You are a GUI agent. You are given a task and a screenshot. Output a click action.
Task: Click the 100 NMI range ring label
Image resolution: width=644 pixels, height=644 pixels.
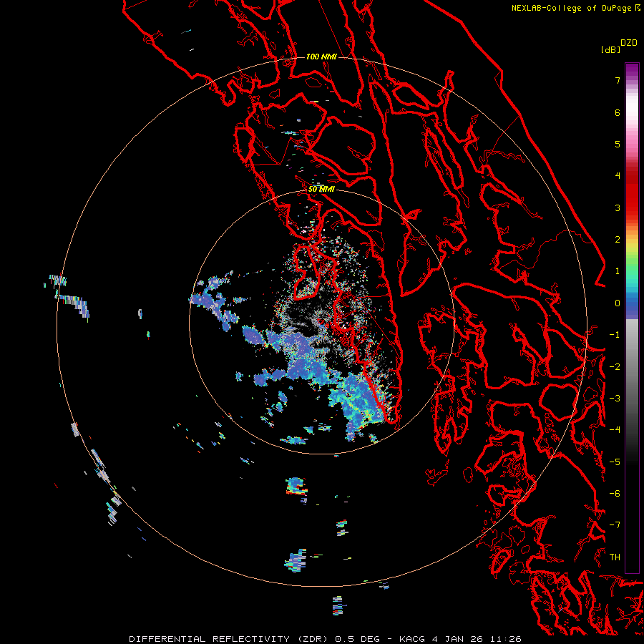click(x=321, y=57)
